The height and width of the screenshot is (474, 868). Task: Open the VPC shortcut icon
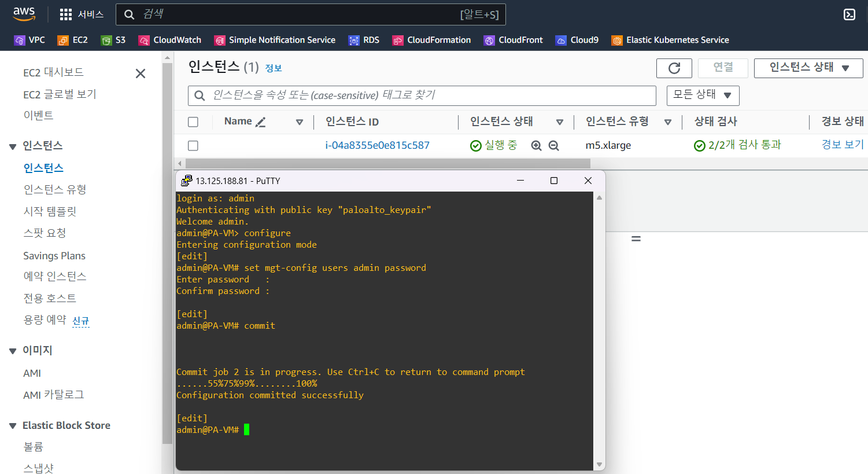(20, 41)
